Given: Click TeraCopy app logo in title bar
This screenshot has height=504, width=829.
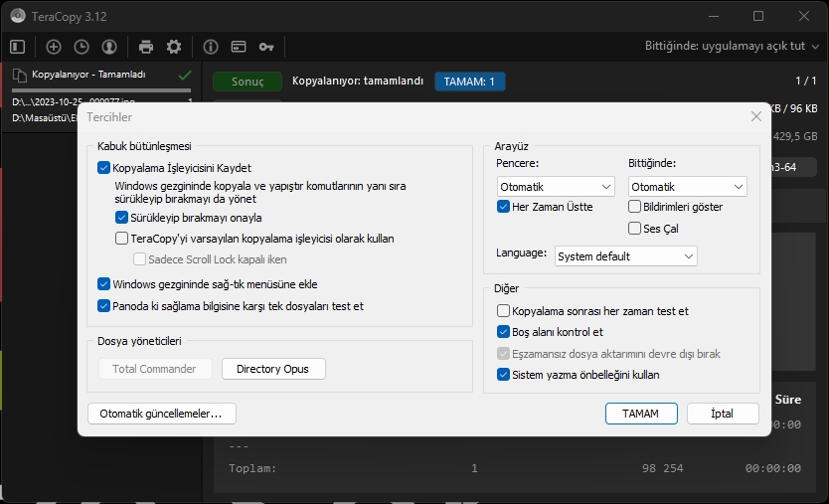Looking at the screenshot, I should 18,16.
